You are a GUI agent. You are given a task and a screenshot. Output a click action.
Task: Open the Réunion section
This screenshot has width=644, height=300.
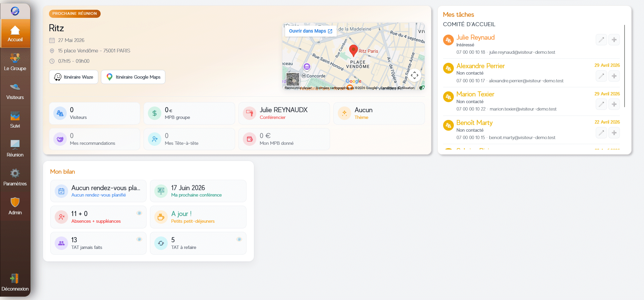[x=15, y=148]
